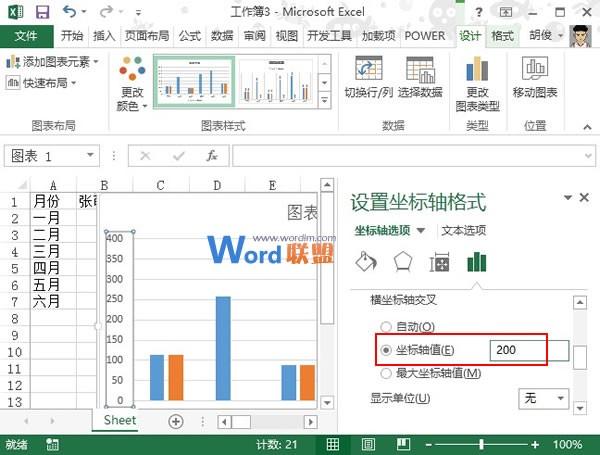Screen dimensions: 600x455
Task: Click 选择数据 select data icon
Action: 420,77
